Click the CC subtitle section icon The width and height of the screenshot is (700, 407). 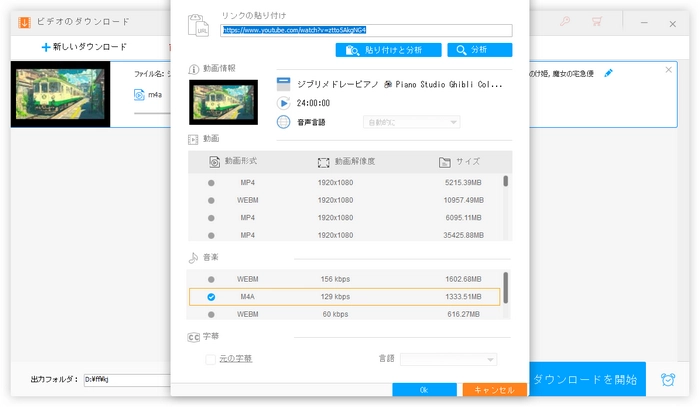tap(193, 337)
